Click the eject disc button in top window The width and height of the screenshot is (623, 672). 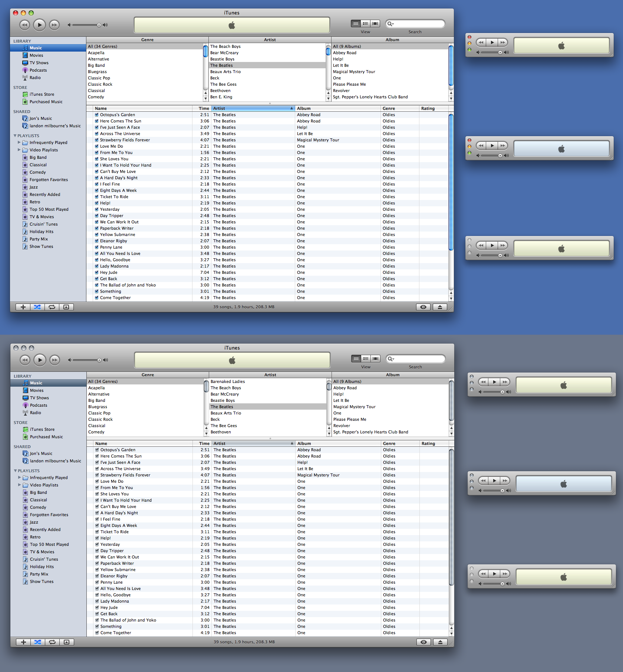click(x=440, y=307)
